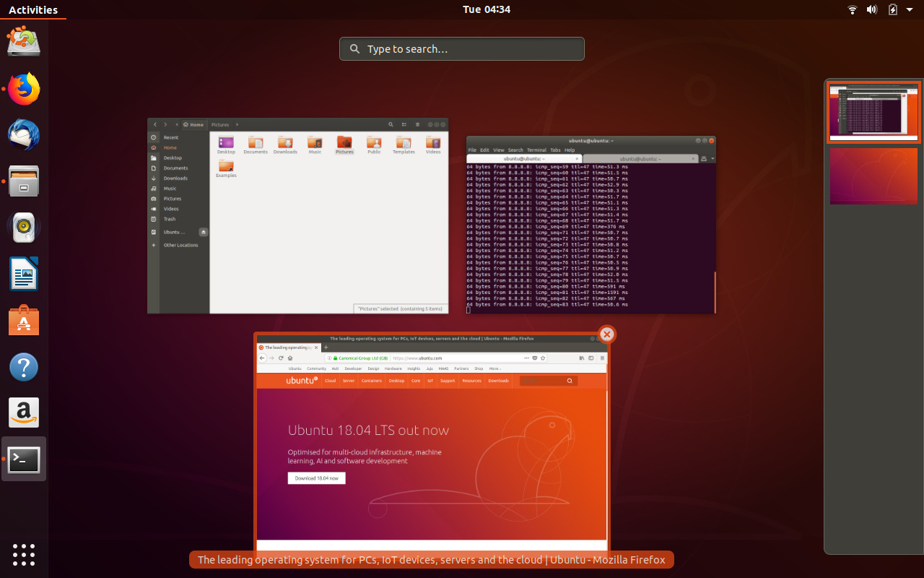This screenshot has height=578, width=924.
Task: Open LibreOffice Writer from the dock
Action: click(x=24, y=275)
